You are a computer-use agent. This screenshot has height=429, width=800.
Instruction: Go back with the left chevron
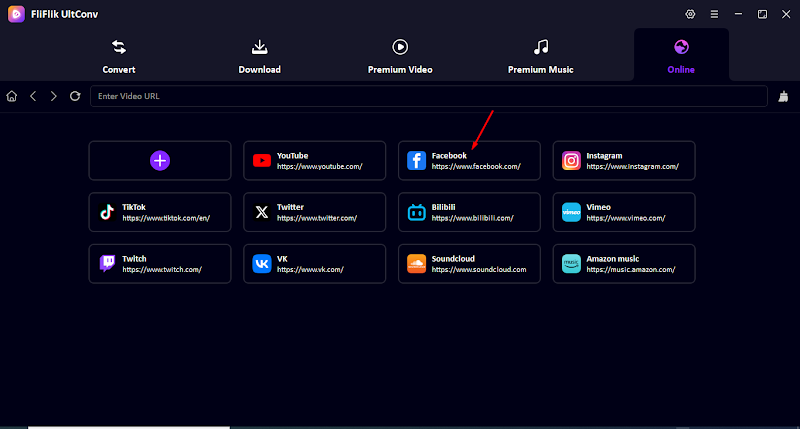33,96
